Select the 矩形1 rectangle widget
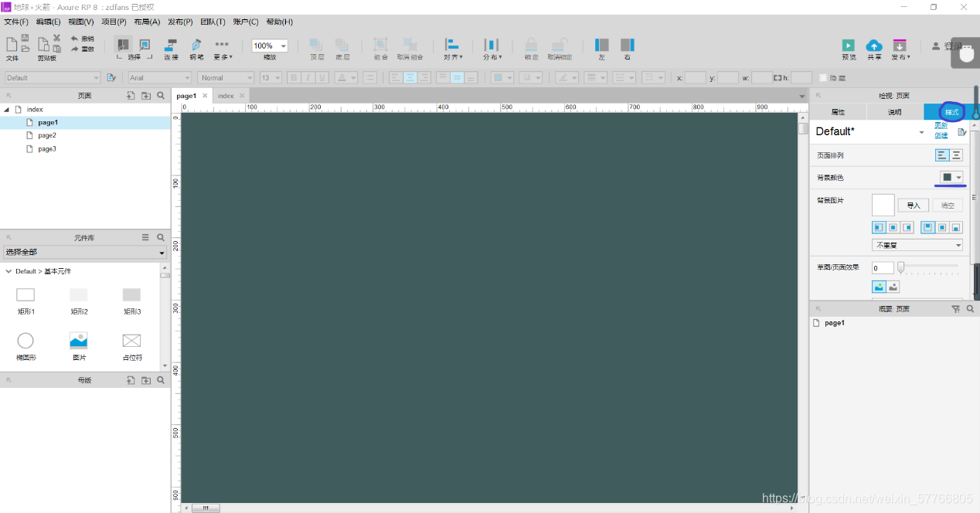 pyautogui.click(x=26, y=301)
